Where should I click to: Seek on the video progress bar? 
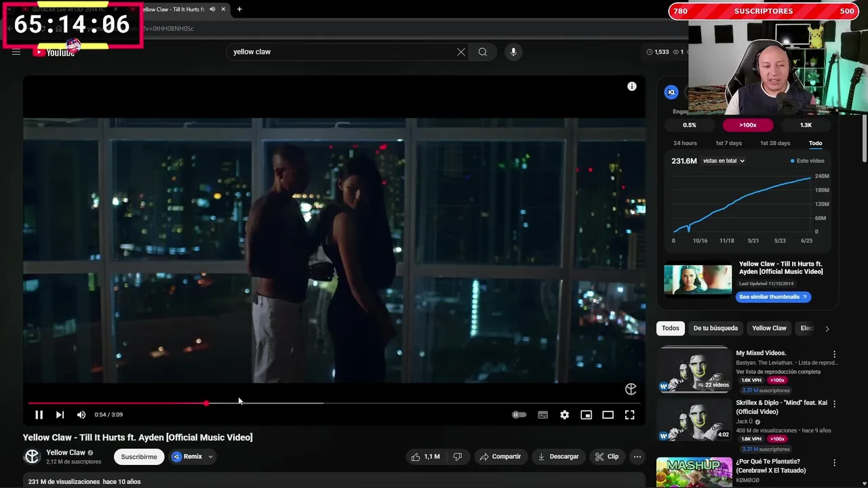click(x=334, y=403)
